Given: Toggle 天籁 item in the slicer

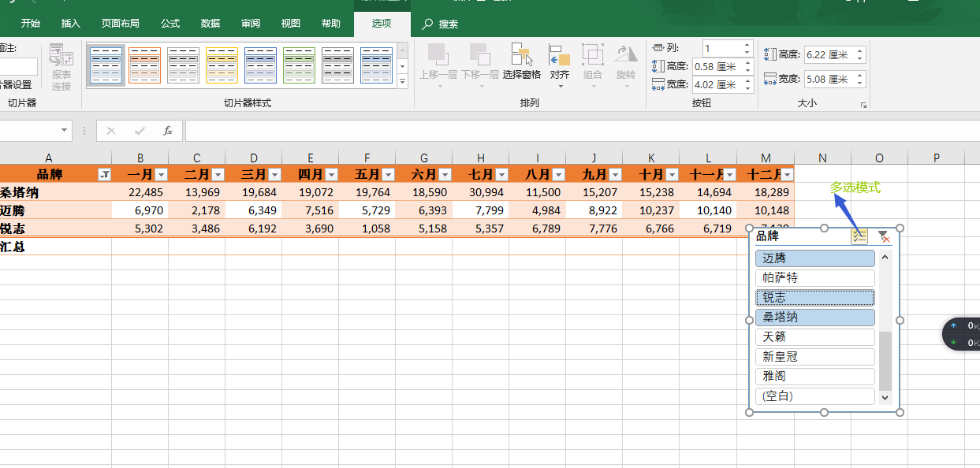Looking at the screenshot, I should [815, 336].
